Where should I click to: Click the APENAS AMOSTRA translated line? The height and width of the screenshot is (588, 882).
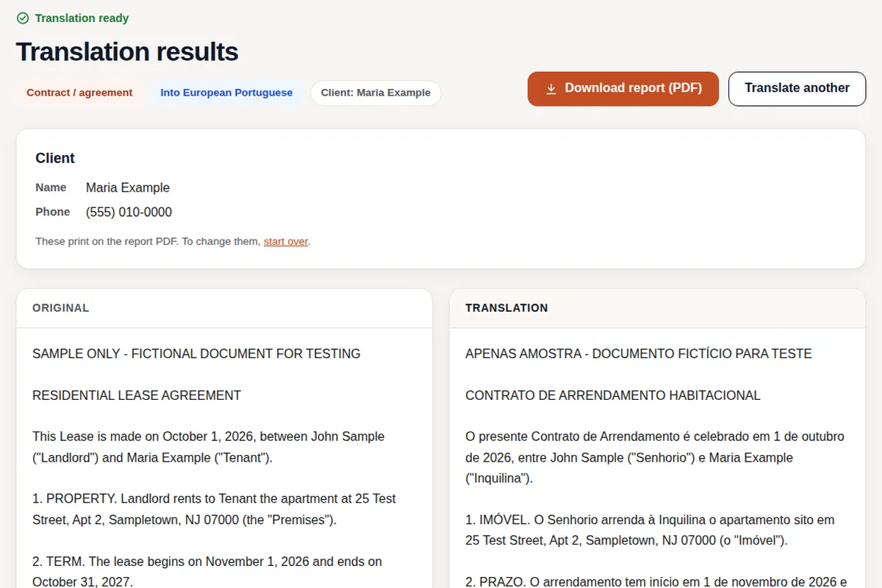pos(639,354)
